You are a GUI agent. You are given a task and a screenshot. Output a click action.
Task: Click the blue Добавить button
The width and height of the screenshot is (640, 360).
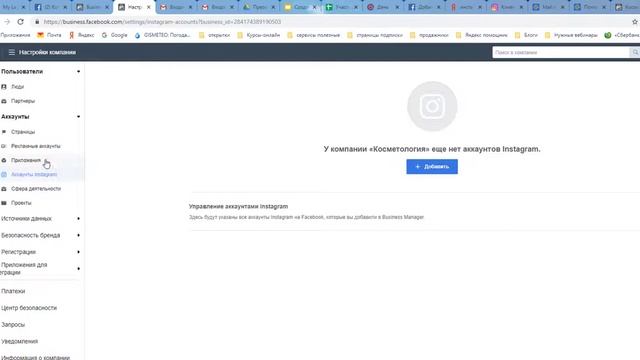click(432, 167)
